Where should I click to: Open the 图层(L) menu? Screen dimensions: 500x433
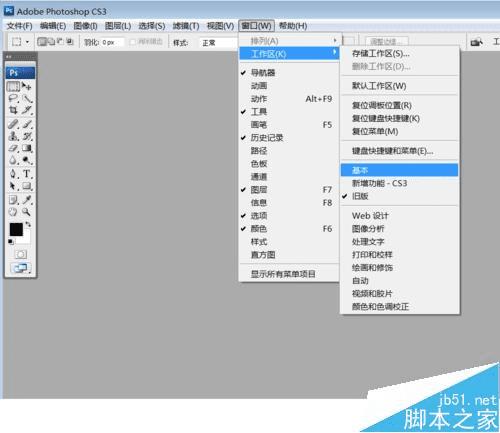118,26
